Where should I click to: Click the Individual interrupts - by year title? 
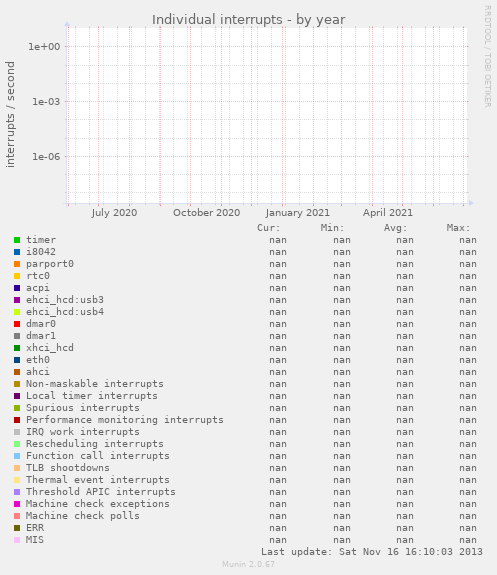[249, 20]
